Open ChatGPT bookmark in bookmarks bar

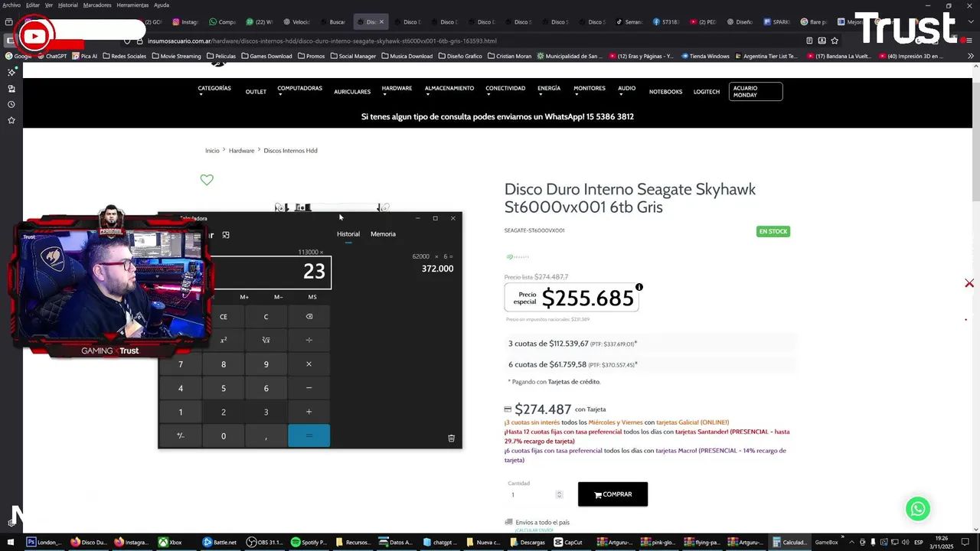click(x=51, y=56)
